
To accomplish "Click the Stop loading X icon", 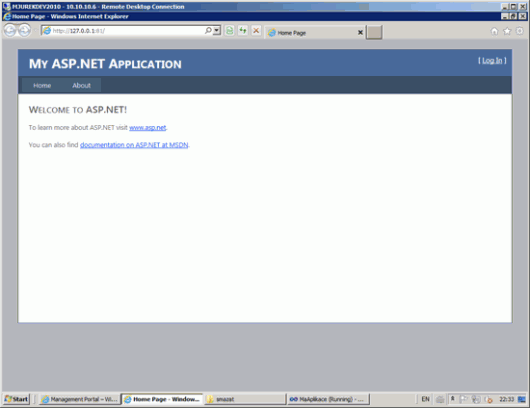I will coord(256,31).
